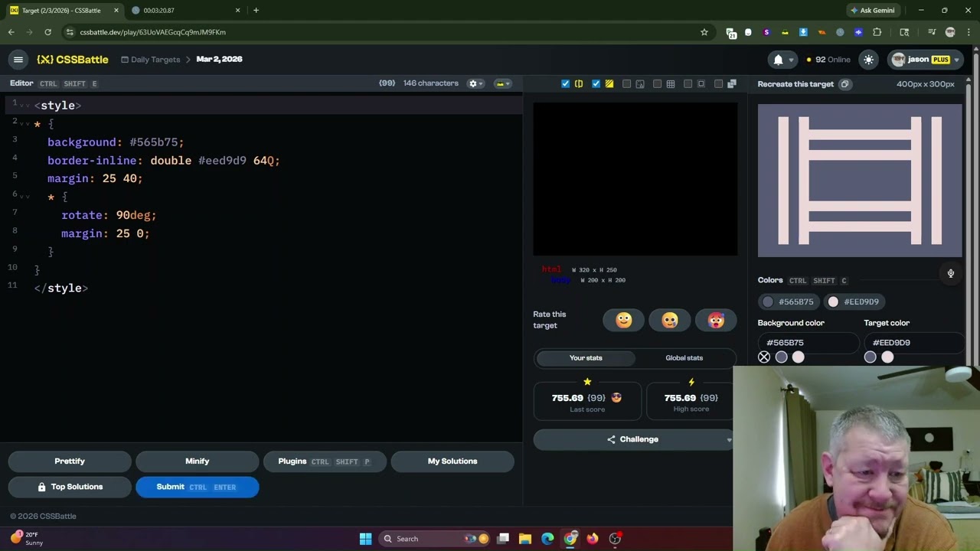Enable the detached-window checkbox
The image size is (980, 551).
(718, 84)
